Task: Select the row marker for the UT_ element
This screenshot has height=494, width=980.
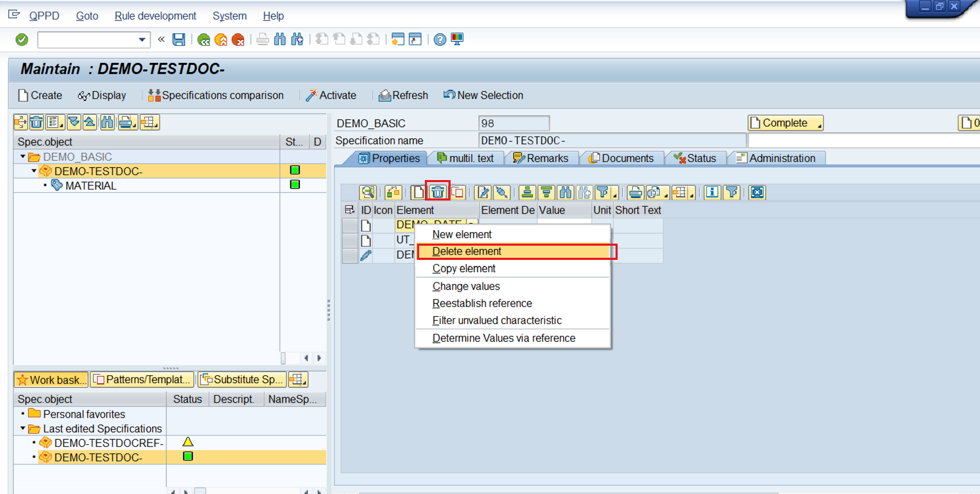Action: pyautogui.click(x=350, y=240)
